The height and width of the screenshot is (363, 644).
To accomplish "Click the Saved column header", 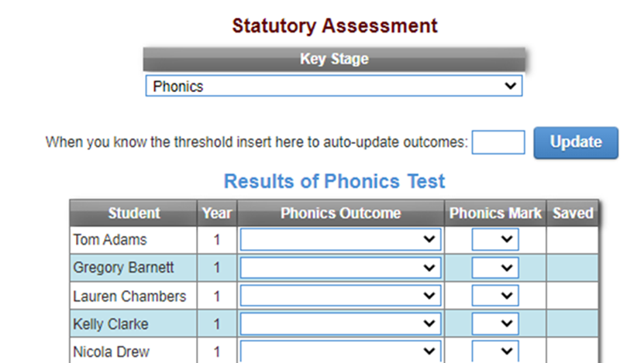I will pyautogui.click(x=573, y=213).
